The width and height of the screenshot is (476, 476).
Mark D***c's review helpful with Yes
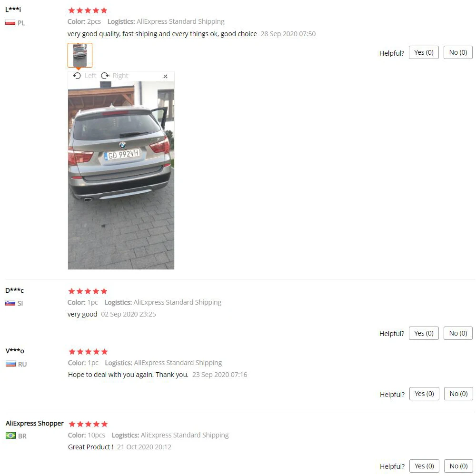pyautogui.click(x=424, y=333)
